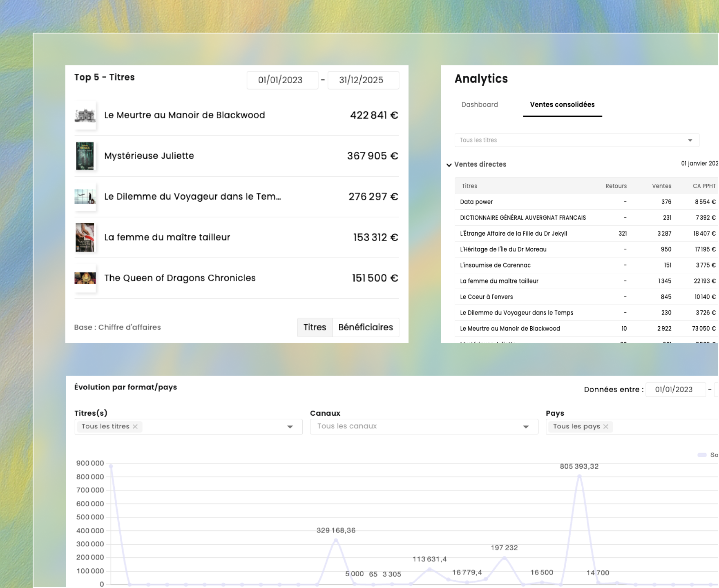Toggle Top 5 to Bénéficiaires
Screen dimensions: 719x588
366,327
